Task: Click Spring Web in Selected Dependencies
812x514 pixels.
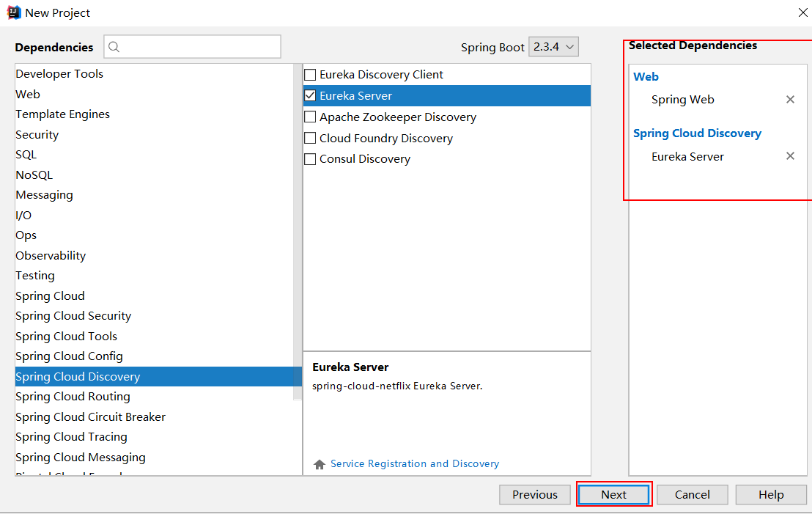Action: [682, 100]
